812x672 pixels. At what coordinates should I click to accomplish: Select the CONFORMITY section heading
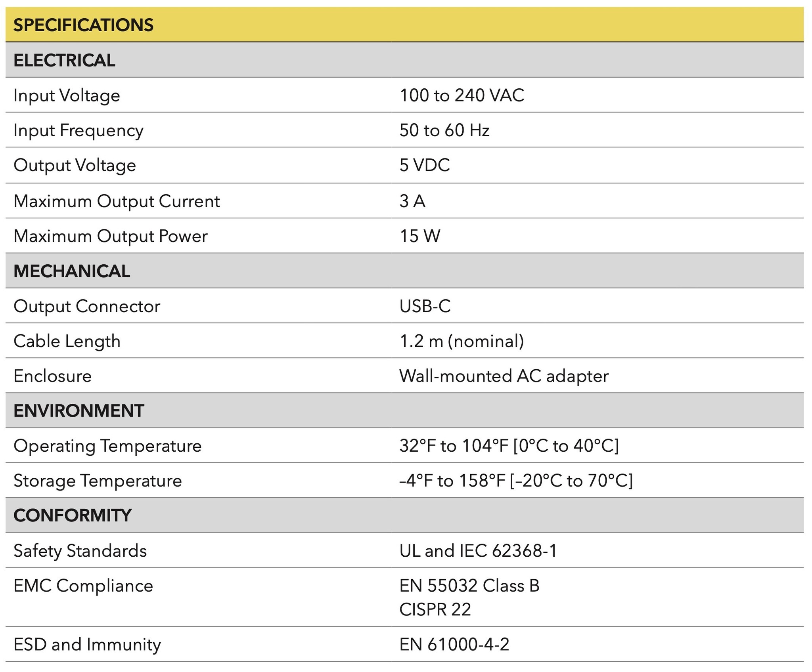(x=72, y=515)
